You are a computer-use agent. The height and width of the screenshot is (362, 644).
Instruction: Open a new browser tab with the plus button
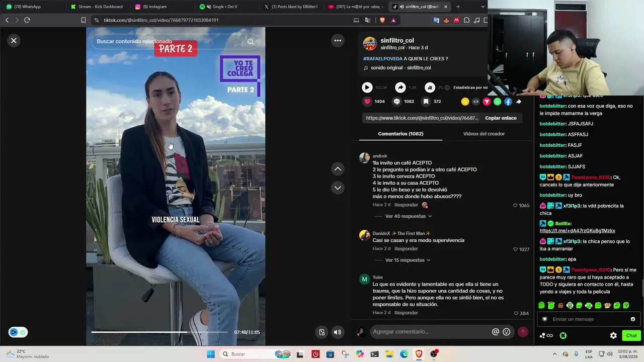tap(458, 7)
